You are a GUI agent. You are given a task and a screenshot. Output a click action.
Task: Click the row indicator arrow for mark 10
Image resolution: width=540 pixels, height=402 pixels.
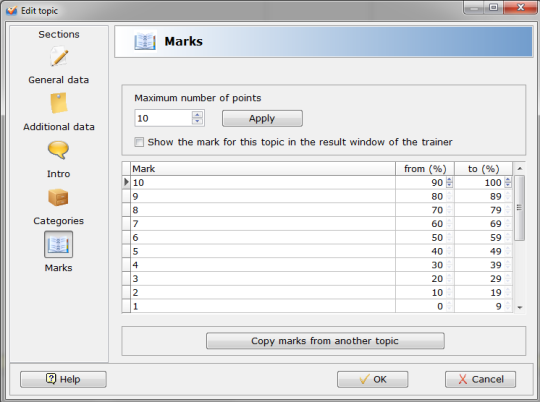(x=126, y=182)
